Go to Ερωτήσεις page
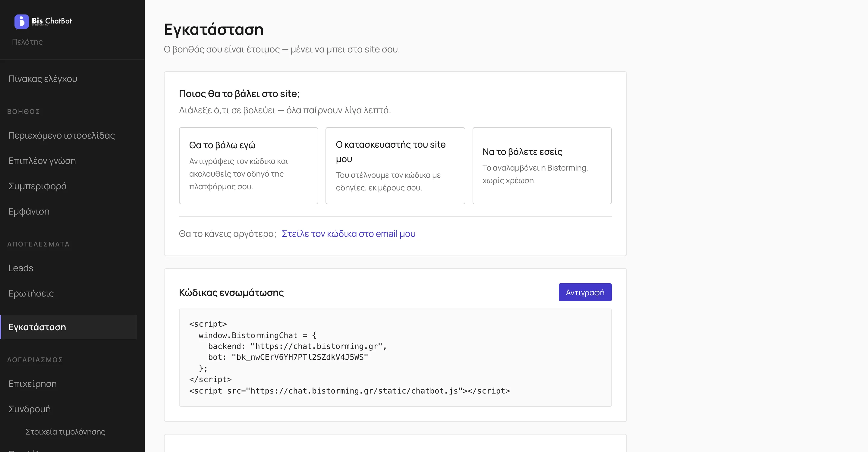Screen dimensions: 868x452 31,293
